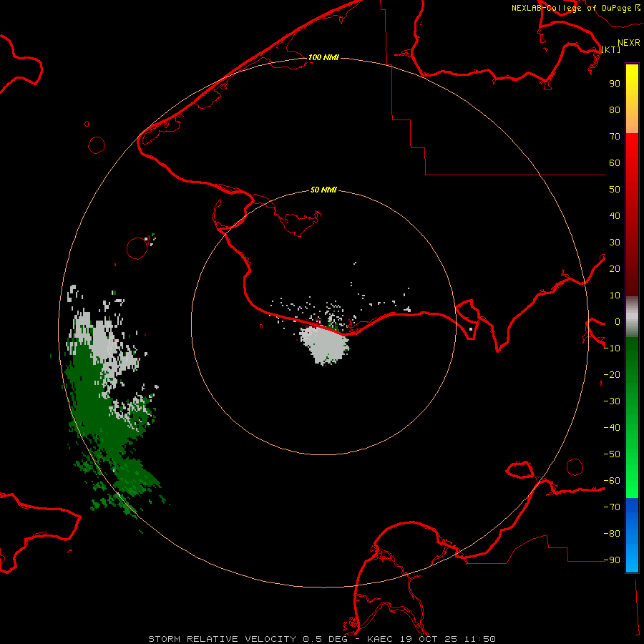Click the 70 value on velocity scale
Image resolution: width=644 pixels, height=644 pixels.
615,137
